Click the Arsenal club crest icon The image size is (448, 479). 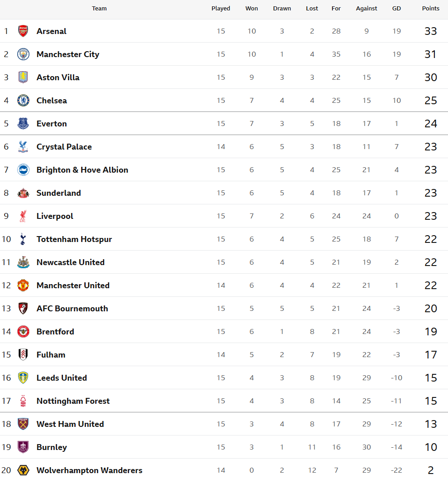[23, 31]
